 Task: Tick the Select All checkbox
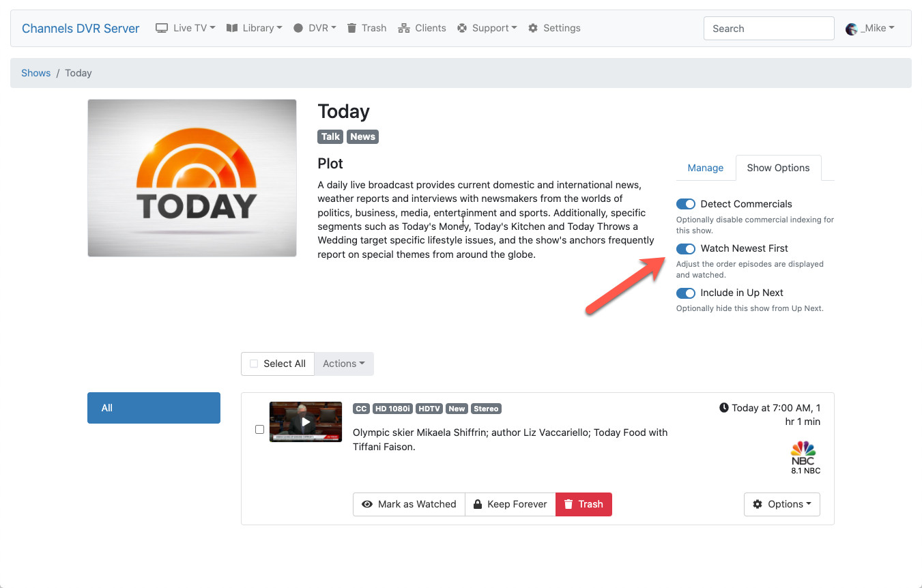click(x=254, y=364)
